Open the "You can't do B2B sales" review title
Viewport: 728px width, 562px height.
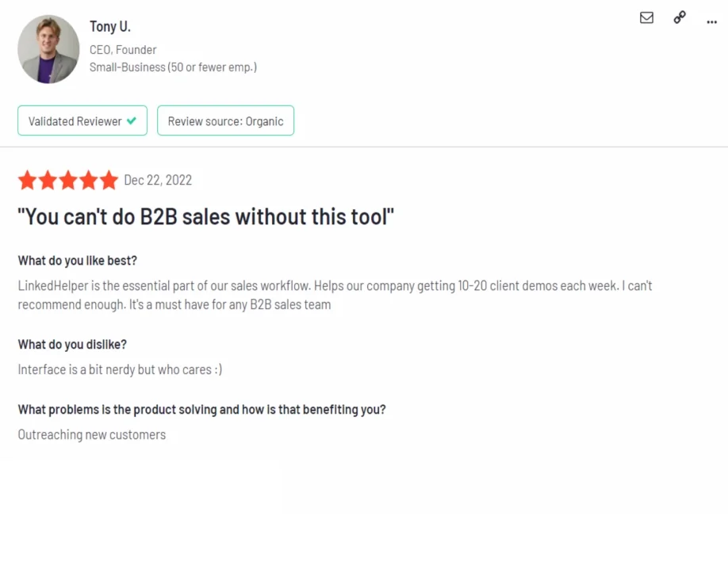[206, 216]
